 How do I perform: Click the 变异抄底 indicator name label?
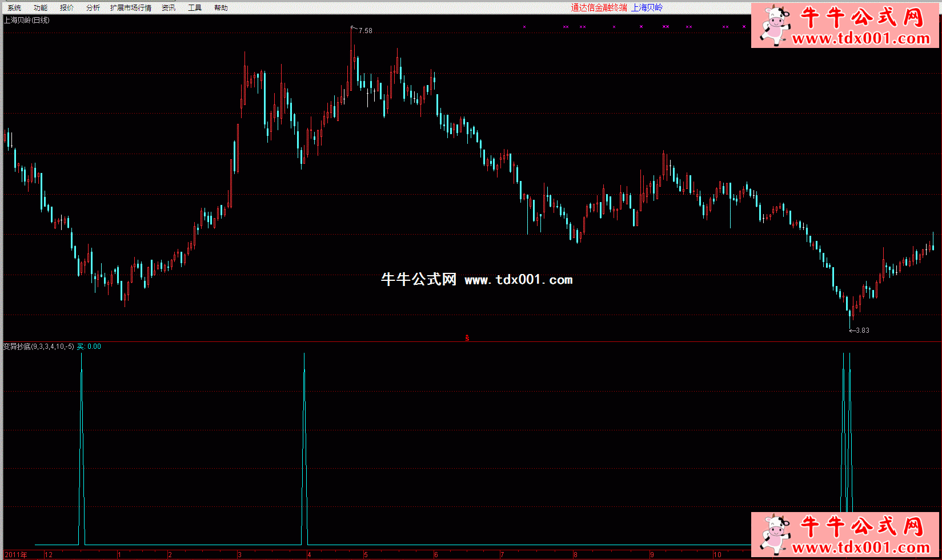17,347
